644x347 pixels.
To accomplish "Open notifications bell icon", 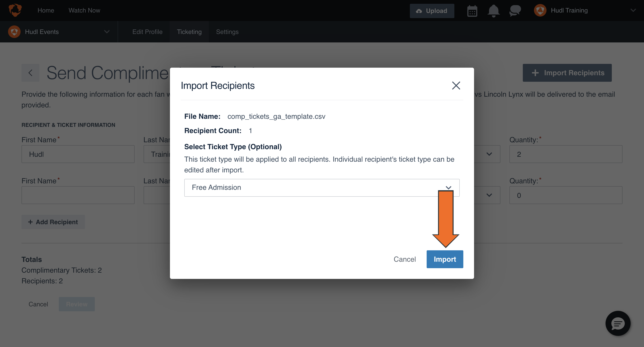I will [x=494, y=11].
